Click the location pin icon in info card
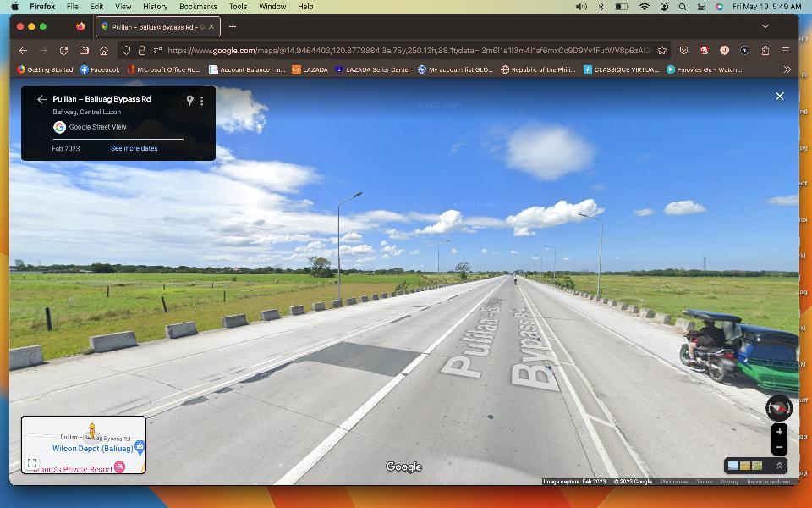The image size is (812, 508). 189,100
